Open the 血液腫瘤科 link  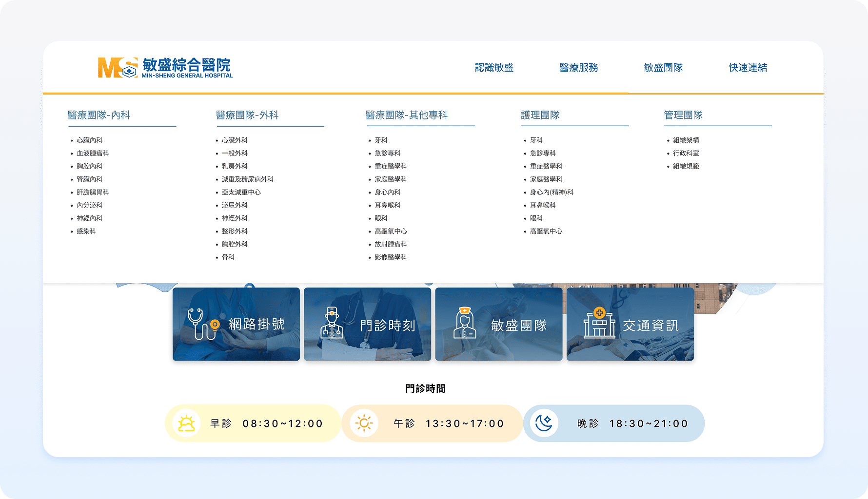(93, 153)
